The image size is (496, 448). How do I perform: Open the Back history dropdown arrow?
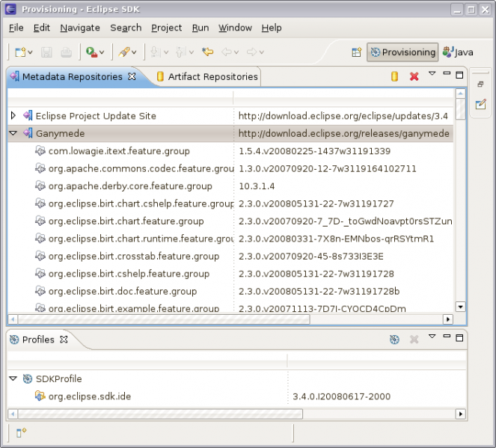236,52
